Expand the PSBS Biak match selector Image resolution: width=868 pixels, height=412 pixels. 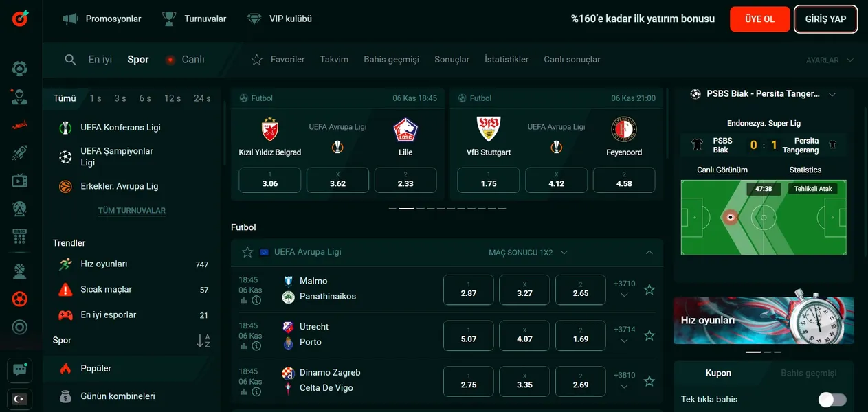pos(832,94)
